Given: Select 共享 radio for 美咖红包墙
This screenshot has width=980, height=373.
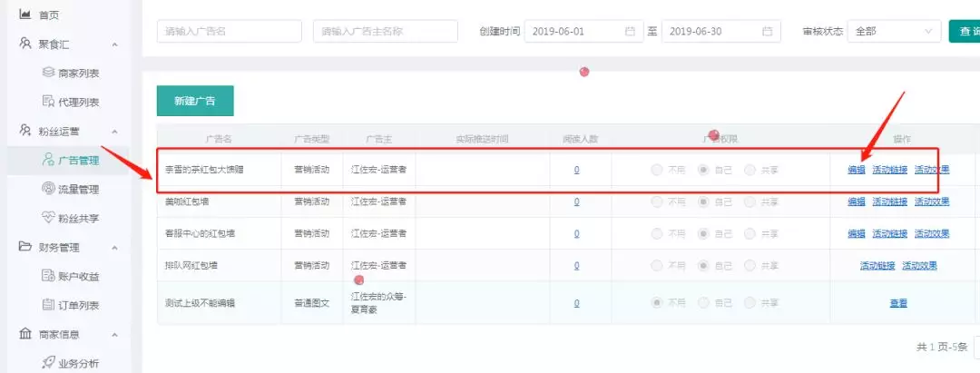Looking at the screenshot, I should coord(750,201).
